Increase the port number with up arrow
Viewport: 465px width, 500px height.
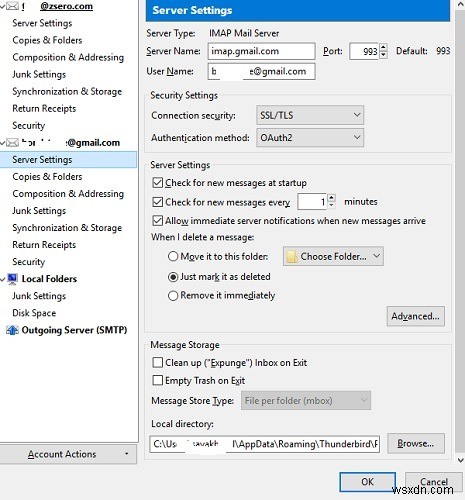pyautogui.click(x=383, y=47)
